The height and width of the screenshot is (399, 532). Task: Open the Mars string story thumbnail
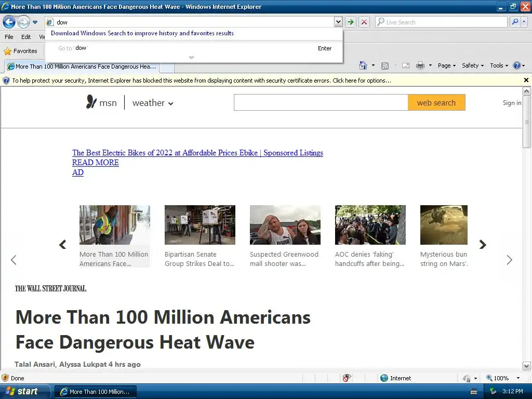444,224
